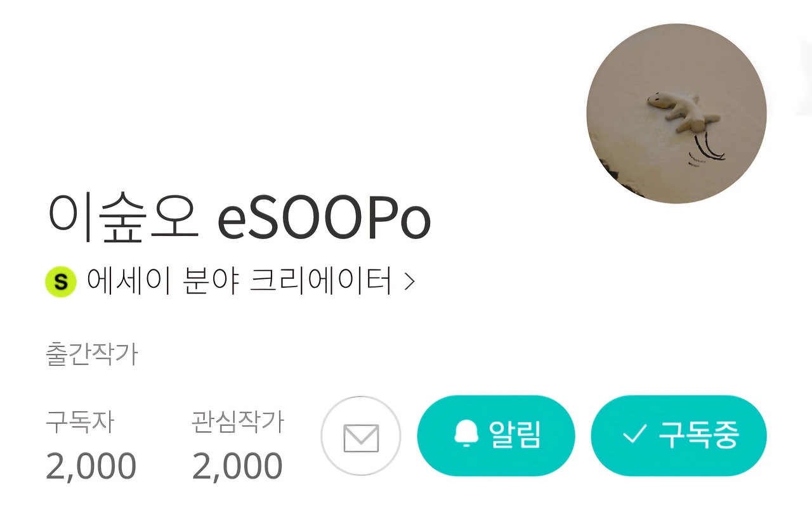The width and height of the screenshot is (812, 516).
Task: Click the English handle eSOOPo
Action: pos(324,220)
